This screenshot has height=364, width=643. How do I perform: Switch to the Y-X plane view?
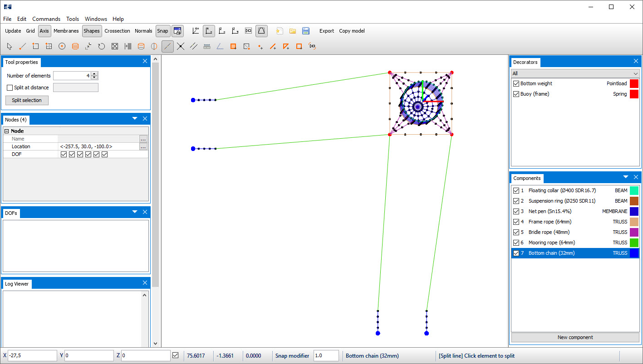(209, 31)
